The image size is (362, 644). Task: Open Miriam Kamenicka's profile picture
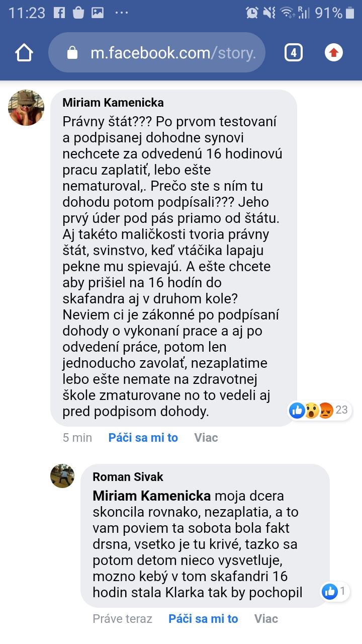click(27, 108)
